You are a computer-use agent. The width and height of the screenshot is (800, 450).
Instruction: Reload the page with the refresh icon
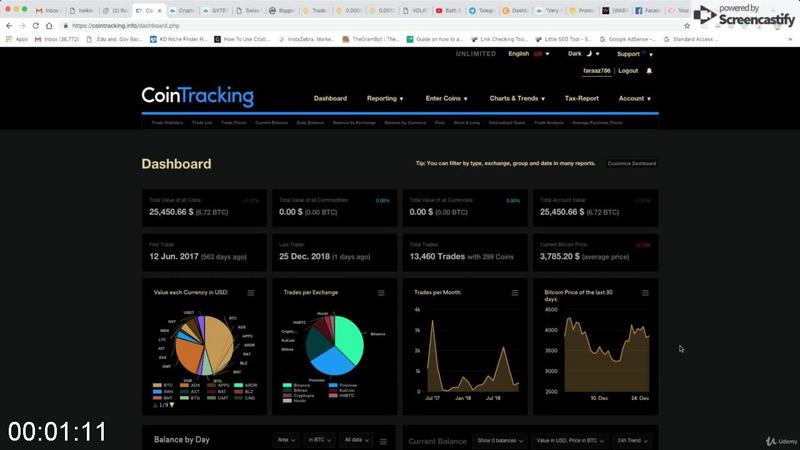(x=36, y=26)
